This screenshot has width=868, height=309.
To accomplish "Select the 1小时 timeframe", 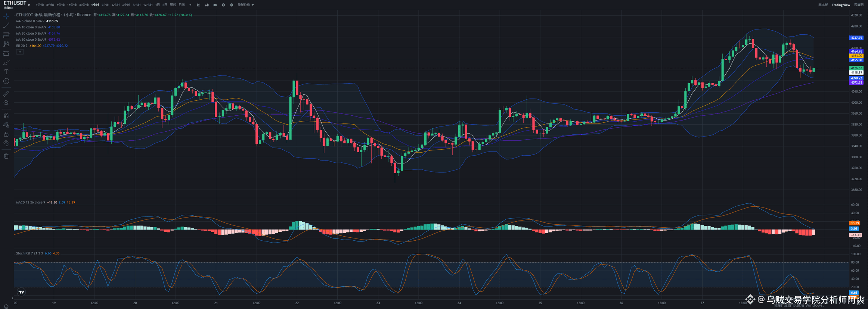I will point(95,5).
